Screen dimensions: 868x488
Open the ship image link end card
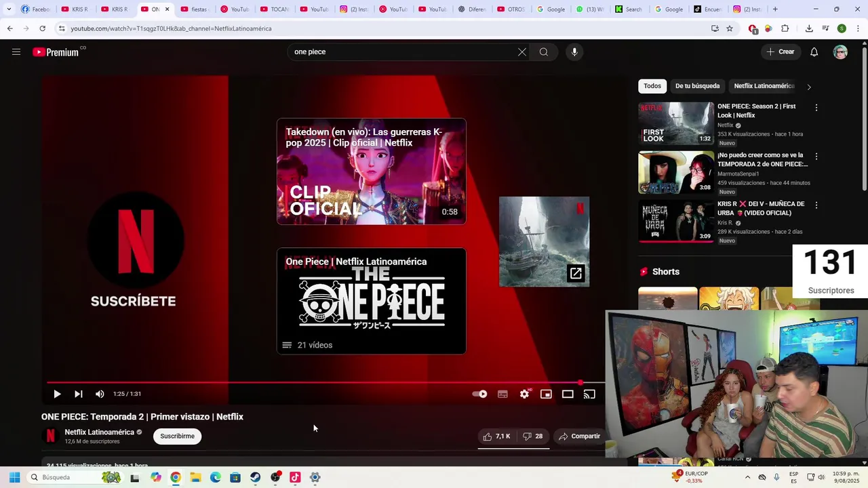coord(544,241)
